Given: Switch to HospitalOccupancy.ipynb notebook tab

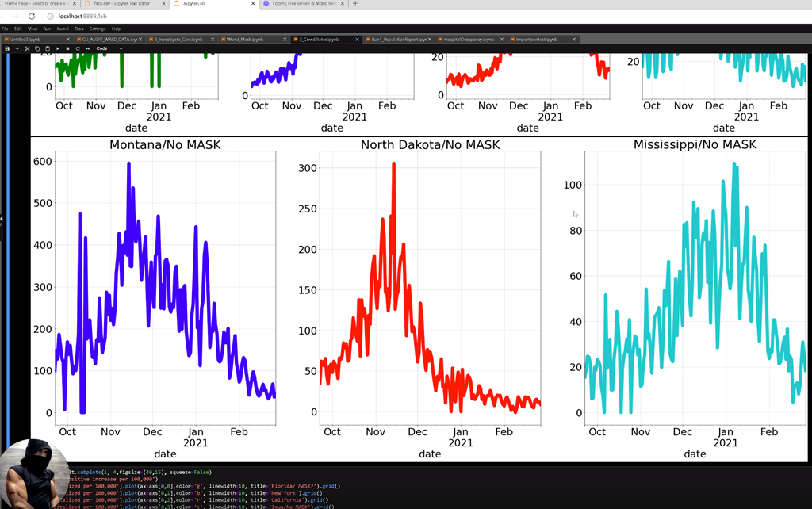Looking at the screenshot, I should [x=470, y=39].
